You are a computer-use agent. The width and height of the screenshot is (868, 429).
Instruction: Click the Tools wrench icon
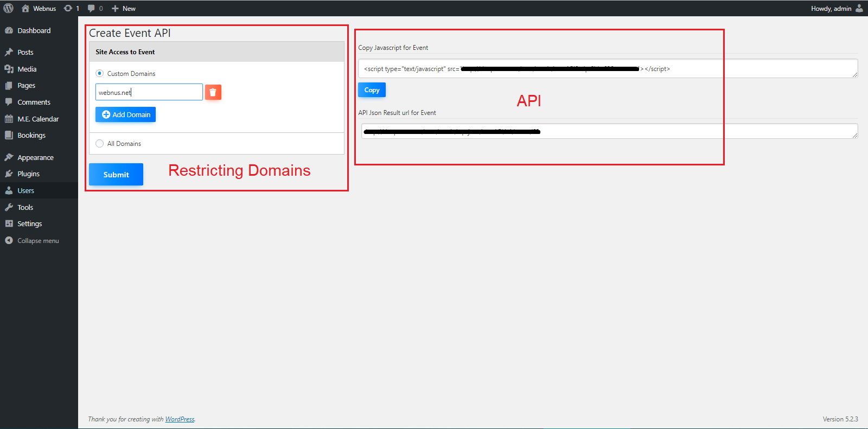(x=9, y=207)
